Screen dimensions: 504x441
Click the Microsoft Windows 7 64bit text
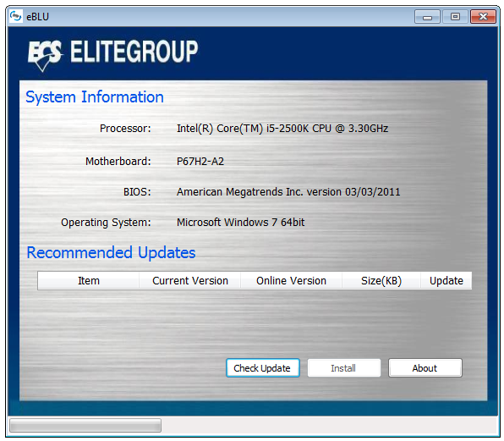[x=240, y=223]
